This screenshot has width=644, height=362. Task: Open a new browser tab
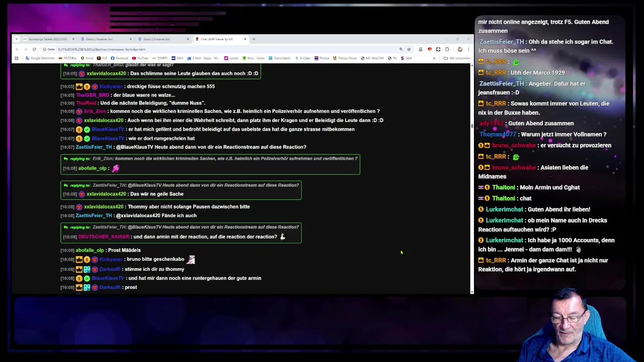(254, 39)
